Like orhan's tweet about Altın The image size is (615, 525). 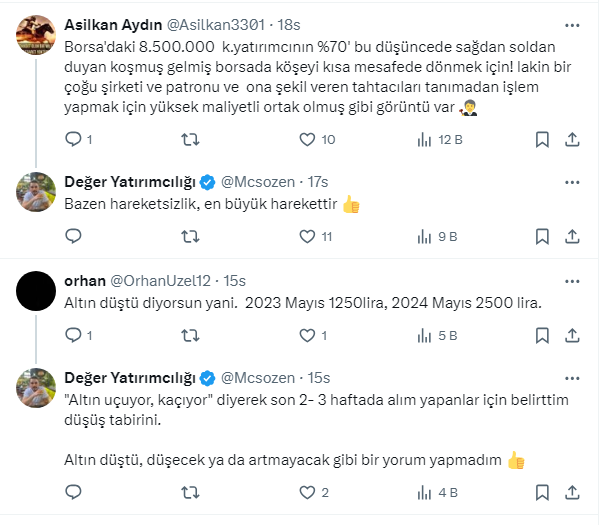click(x=307, y=335)
